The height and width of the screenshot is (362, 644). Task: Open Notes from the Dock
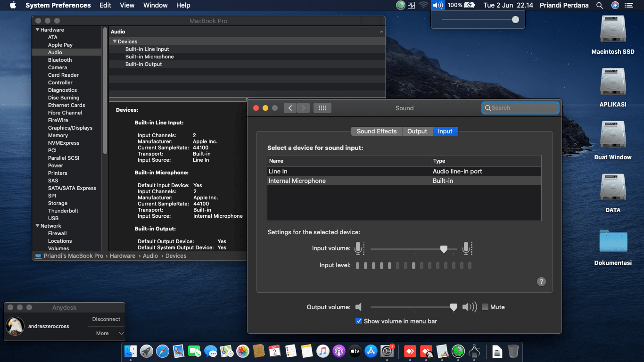coord(307,351)
